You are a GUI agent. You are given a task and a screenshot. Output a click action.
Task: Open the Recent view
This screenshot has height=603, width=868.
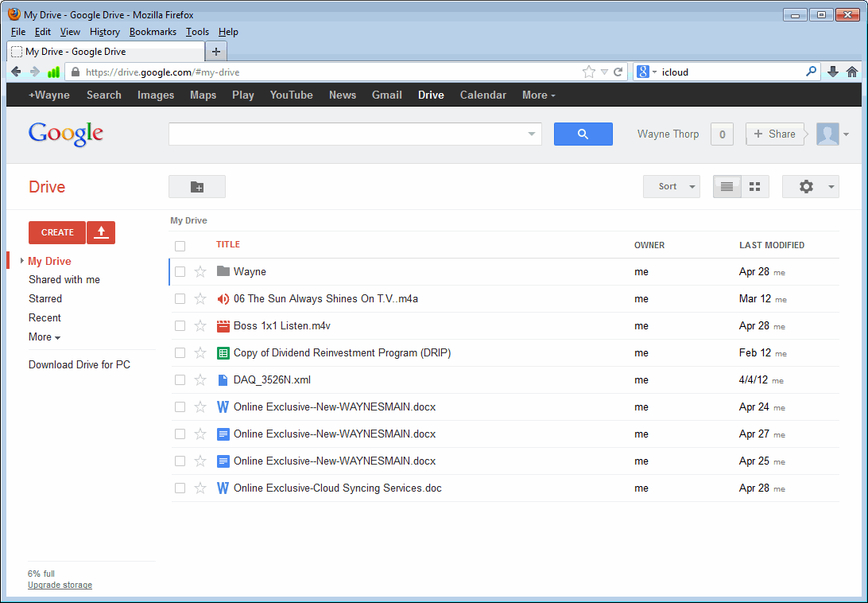(45, 318)
